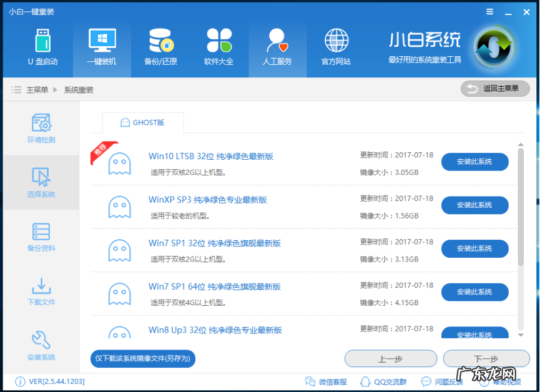Install the Win10 LTSB 32位 system
Image resolution: width=540 pixels, height=392 pixels.
coord(474,162)
